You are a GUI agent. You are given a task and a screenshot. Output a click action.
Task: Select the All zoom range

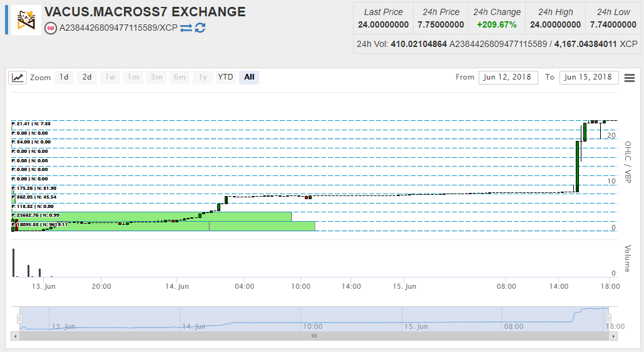pyautogui.click(x=249, y=77)
